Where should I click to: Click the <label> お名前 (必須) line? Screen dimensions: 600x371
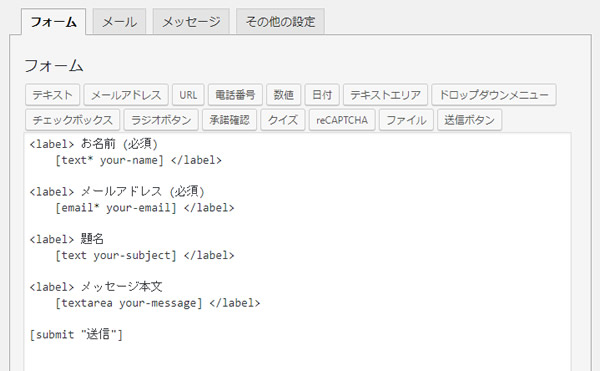(x=94, y=144)
